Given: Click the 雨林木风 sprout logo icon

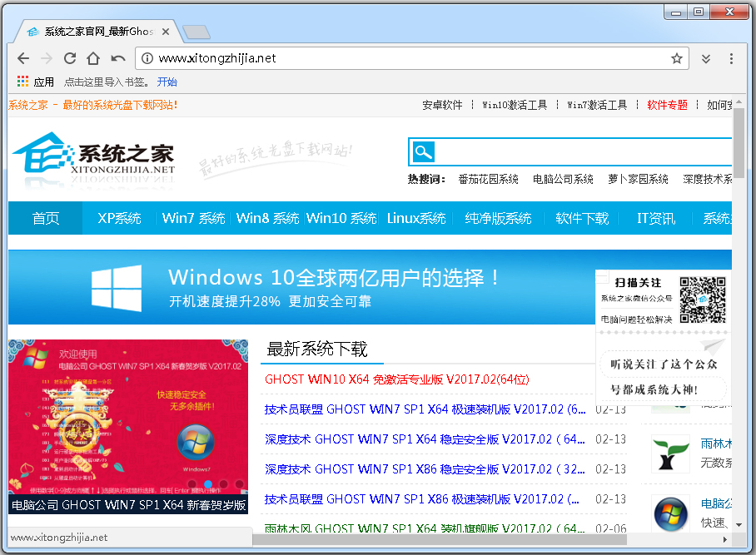Looking at the screenshot, I should click(669, 453).
